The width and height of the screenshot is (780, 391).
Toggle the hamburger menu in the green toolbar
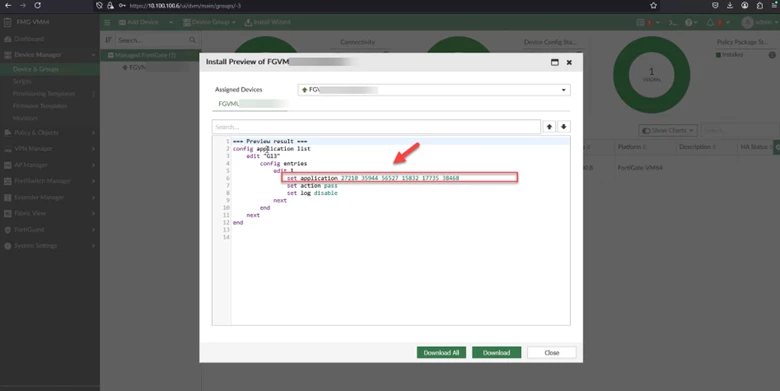click(x=107, y=22)
